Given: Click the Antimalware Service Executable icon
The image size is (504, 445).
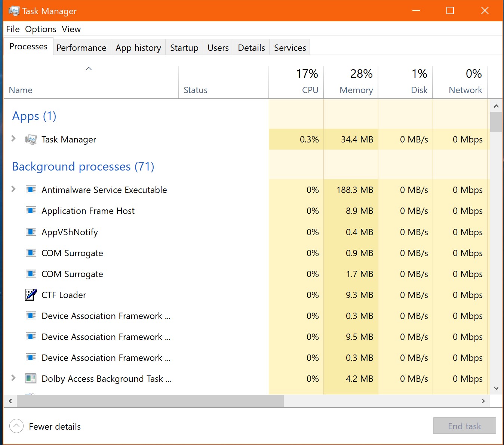Looking at the screenshot, I should click(x=31, y=190).
